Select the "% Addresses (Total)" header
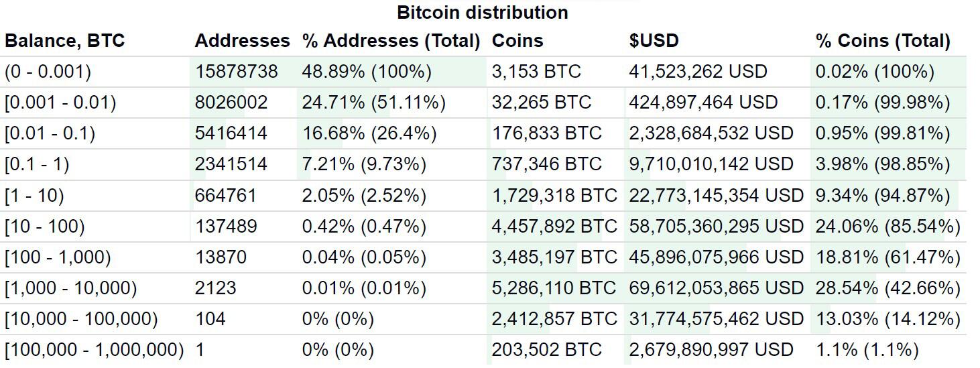 (391, 41)
